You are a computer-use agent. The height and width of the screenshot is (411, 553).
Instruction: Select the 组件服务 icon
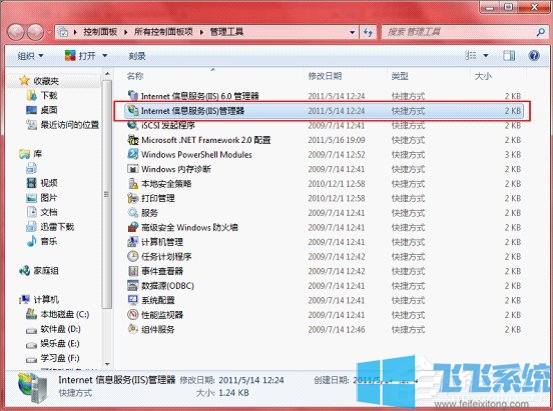tap(133, 330)
